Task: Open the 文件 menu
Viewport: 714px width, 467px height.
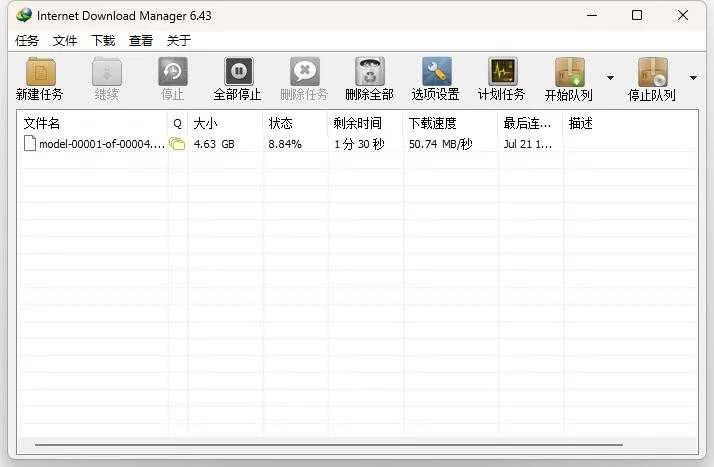Action: [x=65, y=41]
